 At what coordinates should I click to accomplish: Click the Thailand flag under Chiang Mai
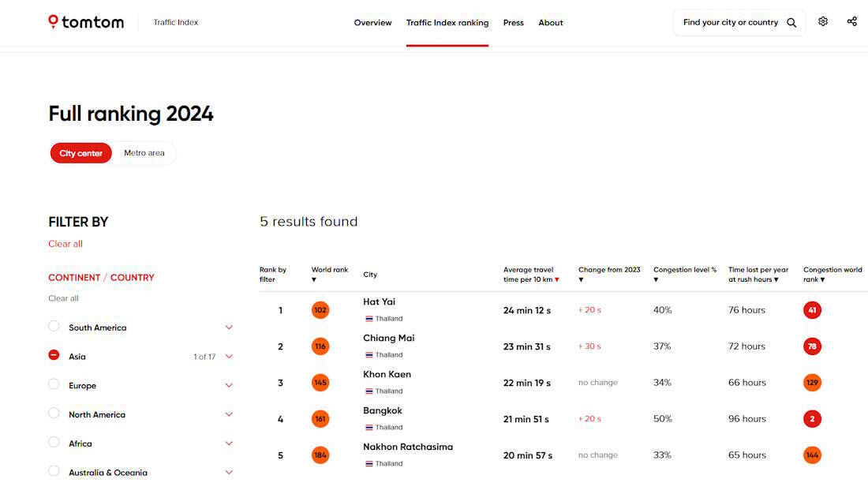(369, 355)
